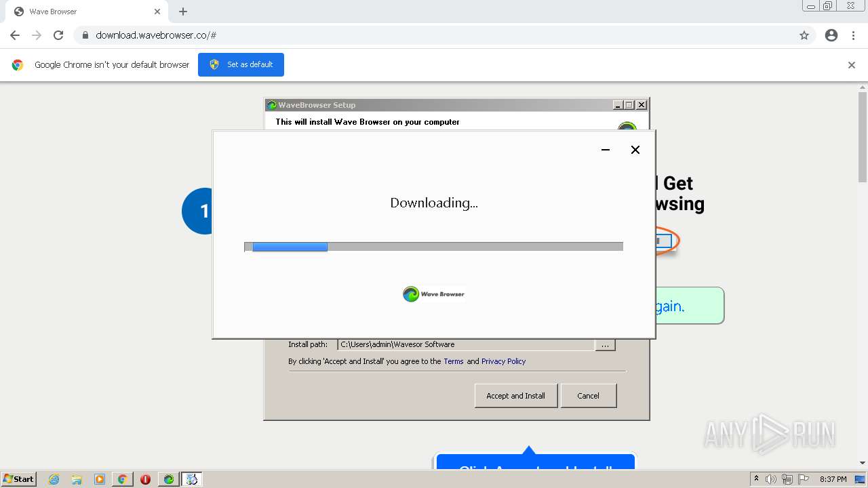The image size is (868, 488).
Task: Browse install path with the ... button
Action: (x=605, y=344)
